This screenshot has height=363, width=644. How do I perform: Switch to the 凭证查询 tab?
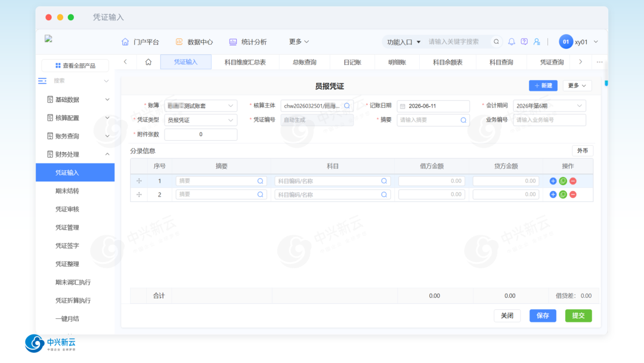pos(552,62)
